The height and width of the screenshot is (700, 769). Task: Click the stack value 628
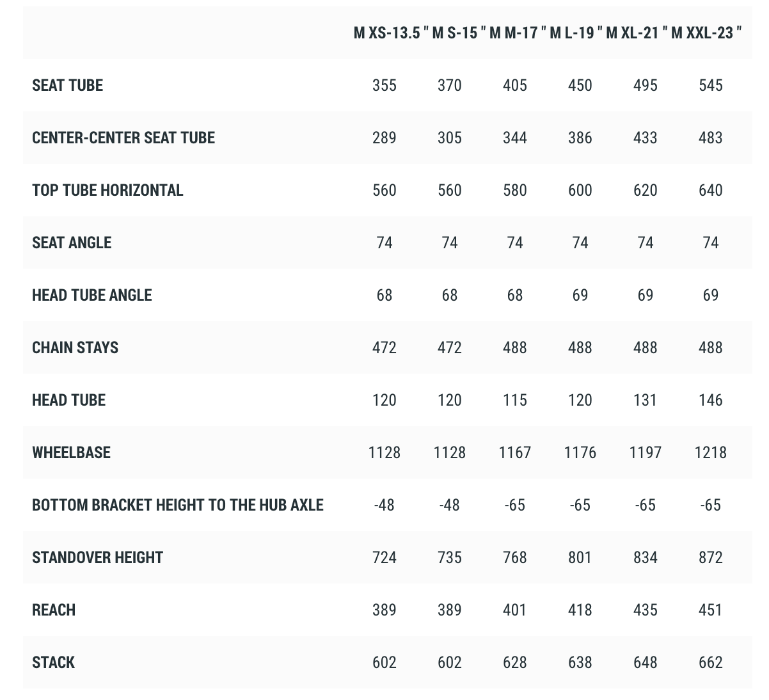click(x=515, y=662)
